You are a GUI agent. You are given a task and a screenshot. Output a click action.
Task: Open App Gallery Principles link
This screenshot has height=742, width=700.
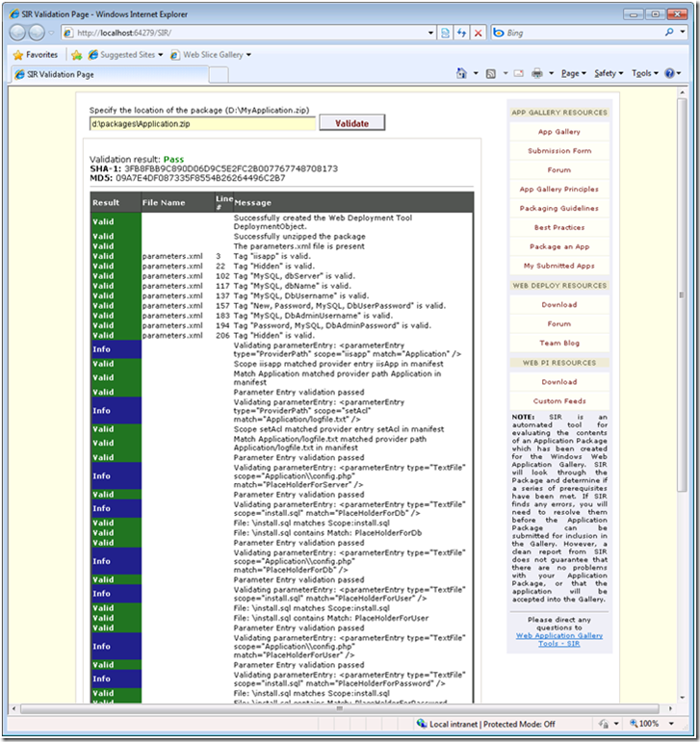559,190
